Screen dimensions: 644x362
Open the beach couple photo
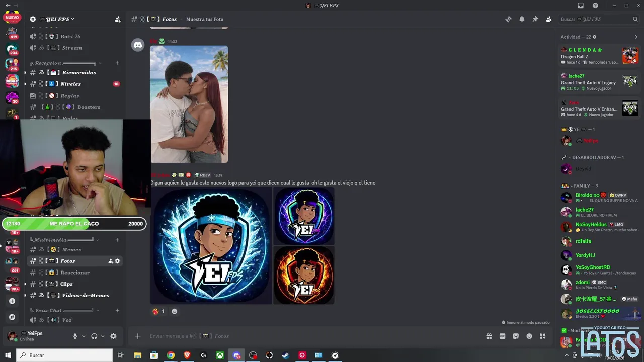coord(189,104)
